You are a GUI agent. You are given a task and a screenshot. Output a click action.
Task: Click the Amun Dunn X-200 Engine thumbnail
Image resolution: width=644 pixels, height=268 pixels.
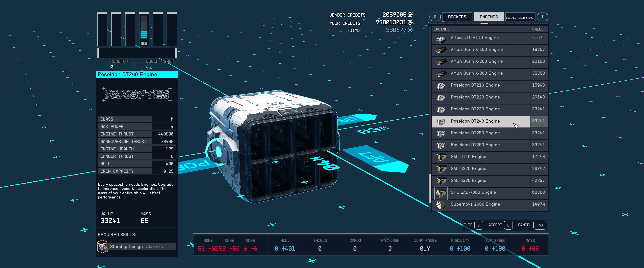pos(441,62)
